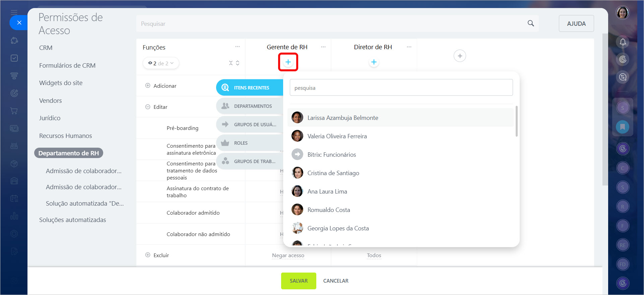Image resolution: width=644 pixels, height=295 pixels.
Task: Select Bitrix: Funcionários arrow icon
Action: click(297, 154)
